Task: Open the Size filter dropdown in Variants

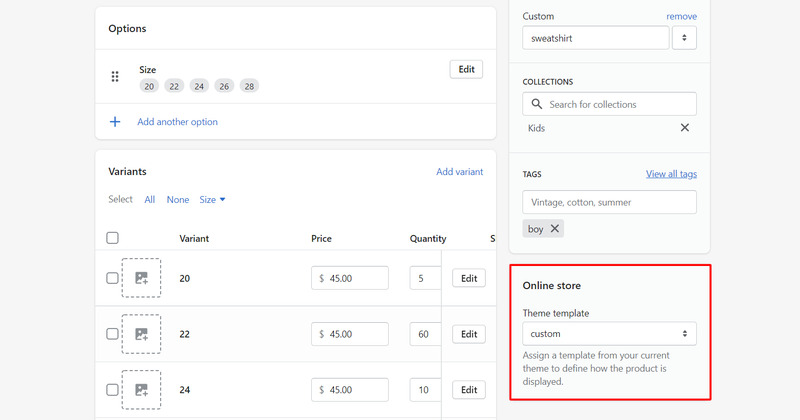Action: coord(212,200)
